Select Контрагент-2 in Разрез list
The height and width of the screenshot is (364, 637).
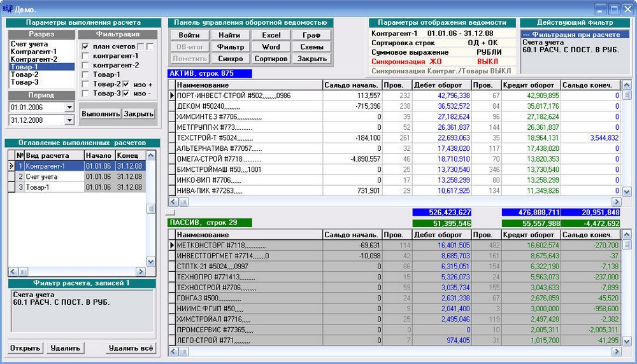41,59
